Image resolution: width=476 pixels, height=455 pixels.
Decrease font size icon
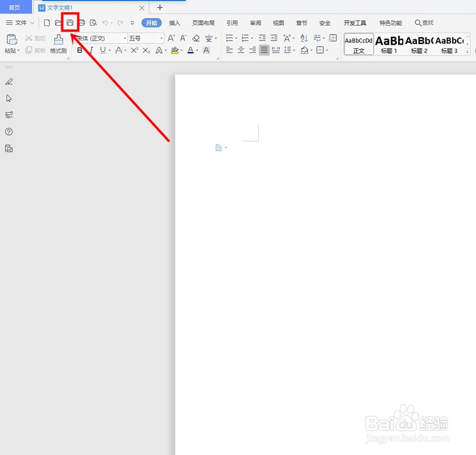[x=183, y=38]
